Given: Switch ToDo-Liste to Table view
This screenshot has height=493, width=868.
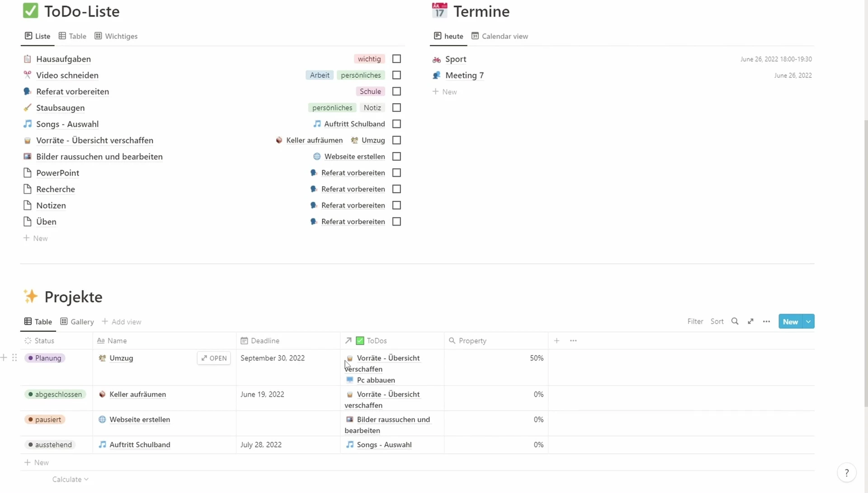Looking at the screenshot, I should [x=72, y=36].
